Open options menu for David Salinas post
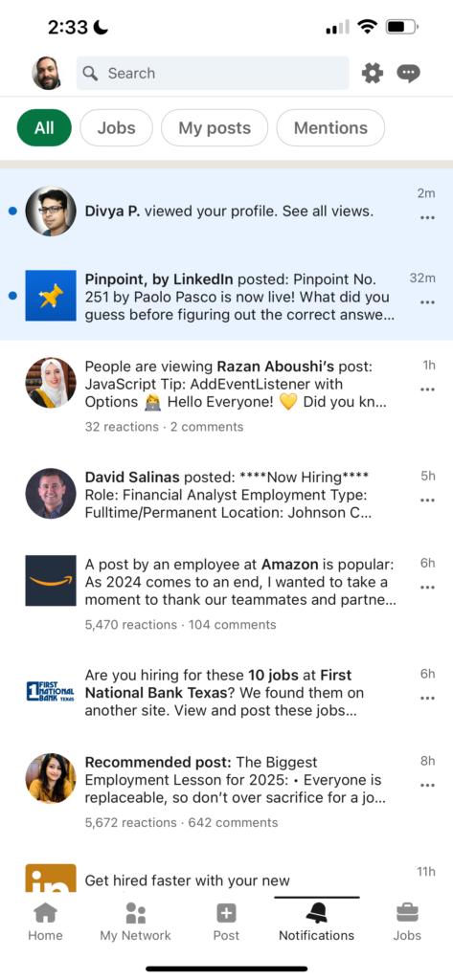453x980 pixels. [x=428, y=500]
